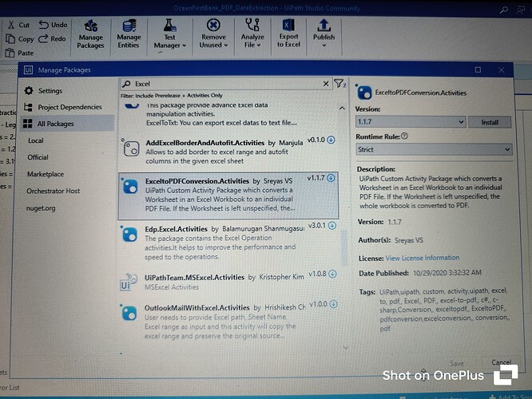532x399 pixels.
Task: Select the Marketplace package source
Action: click(46, 174)
